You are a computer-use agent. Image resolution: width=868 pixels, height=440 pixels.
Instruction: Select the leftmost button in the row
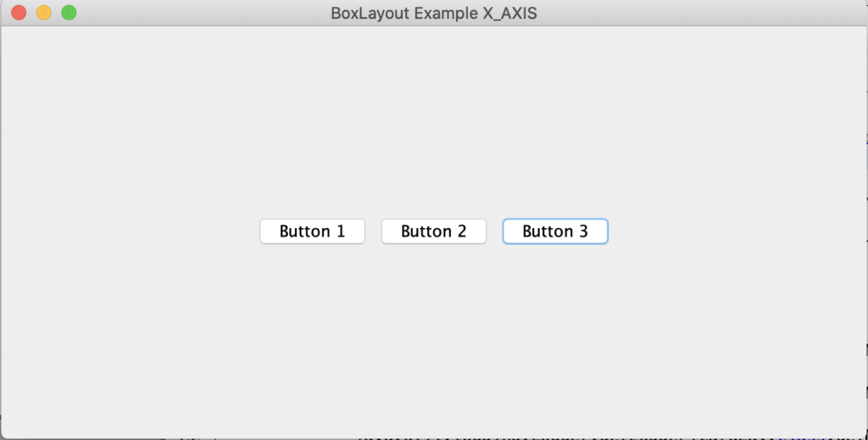coord(312,231)
